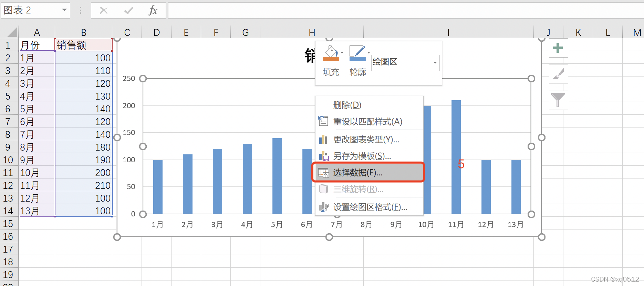Image resolution: width=644 pixels, height=286 pixels.
Task: Click the Cancel X formula bar icon
Action: pyautogui.click(x=104, y=11)
